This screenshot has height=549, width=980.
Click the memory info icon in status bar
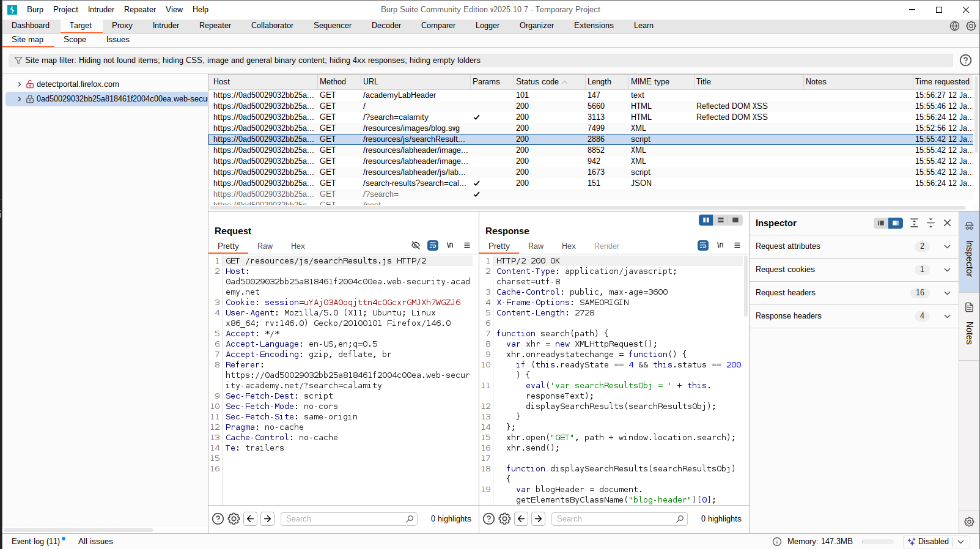click(x=777, y=542)
